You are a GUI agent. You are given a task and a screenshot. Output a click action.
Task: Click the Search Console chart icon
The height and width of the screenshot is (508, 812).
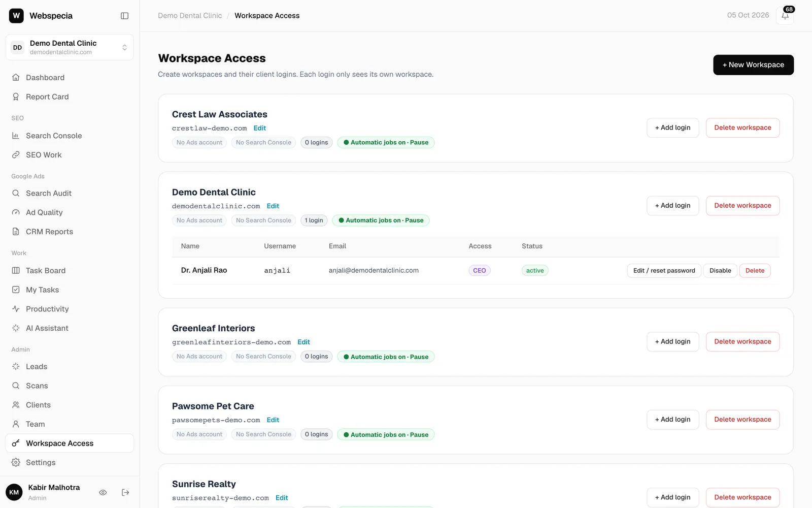coord(16,136)
